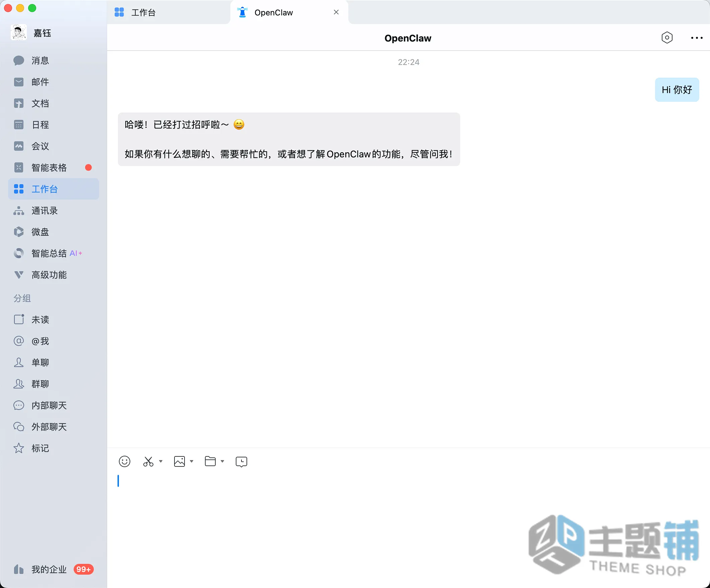710x588 pixels.
Task: Click the screenshot scissors tool
Action: pos(148,461)
